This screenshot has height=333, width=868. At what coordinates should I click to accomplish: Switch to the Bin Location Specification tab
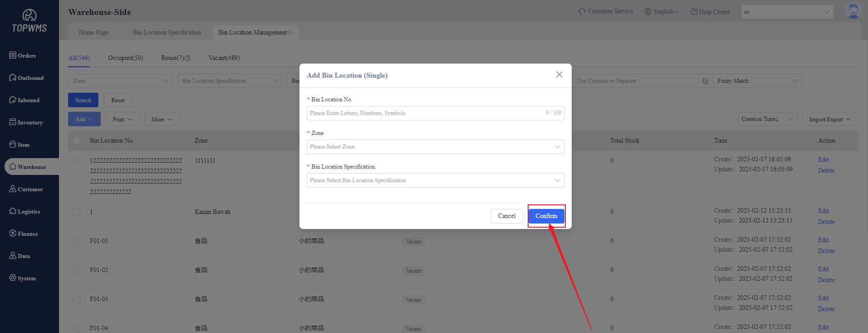pos(167,33)
